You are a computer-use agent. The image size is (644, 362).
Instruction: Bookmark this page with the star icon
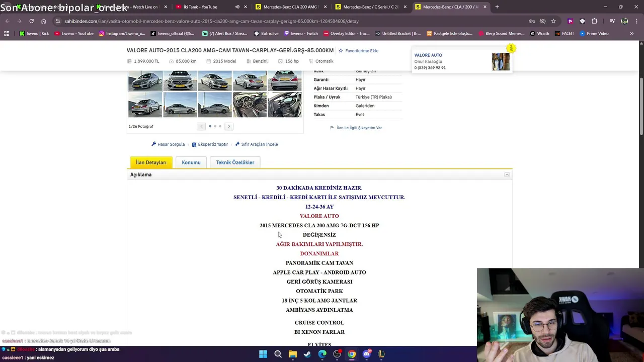click(x=553, y=21)
